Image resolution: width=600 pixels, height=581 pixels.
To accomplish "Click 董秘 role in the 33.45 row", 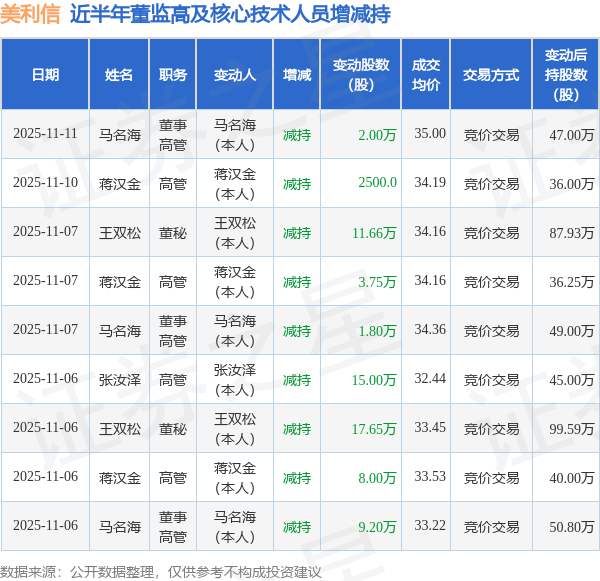I will coord(173,429).
